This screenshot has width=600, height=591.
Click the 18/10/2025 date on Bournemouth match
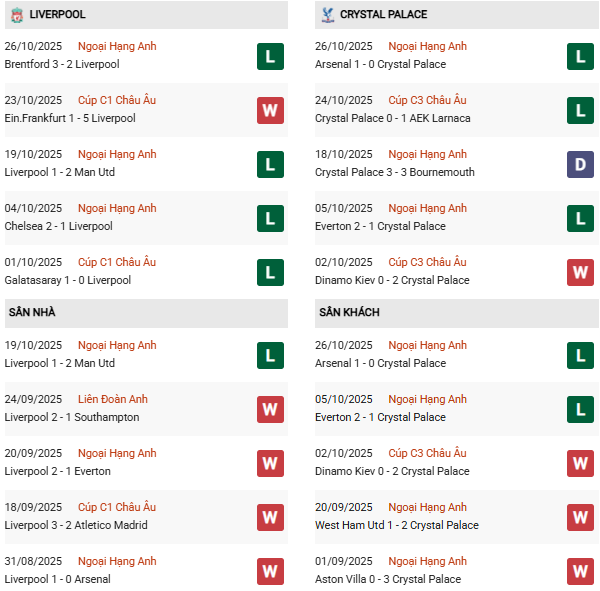[x=344, y=154]
